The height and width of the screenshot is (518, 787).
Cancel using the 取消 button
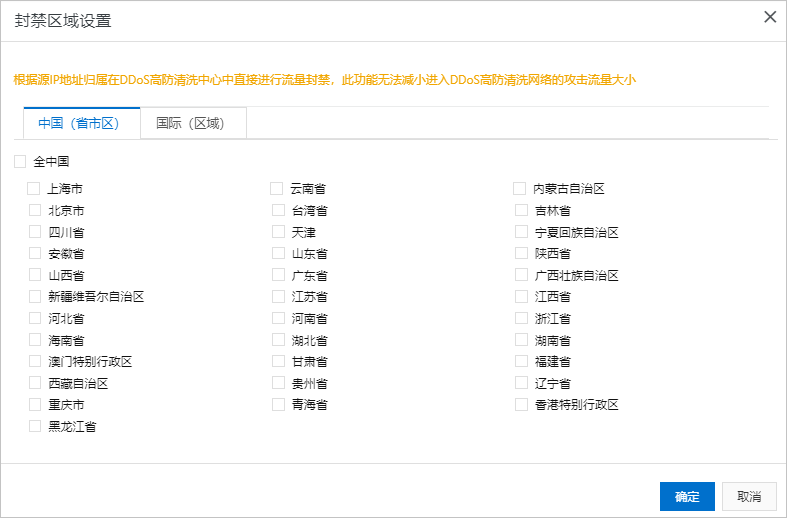coord(749,496)
